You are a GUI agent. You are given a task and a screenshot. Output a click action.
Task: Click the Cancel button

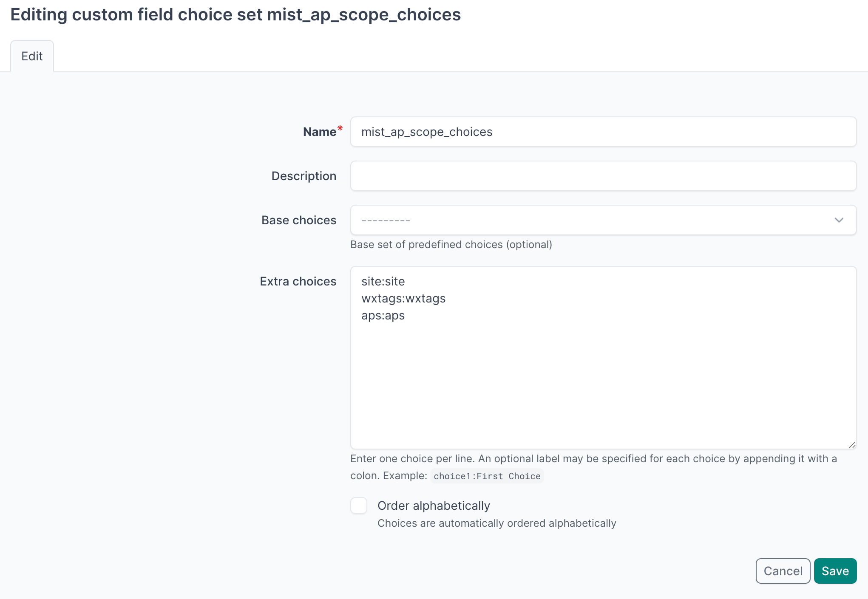tap(783, 571)
